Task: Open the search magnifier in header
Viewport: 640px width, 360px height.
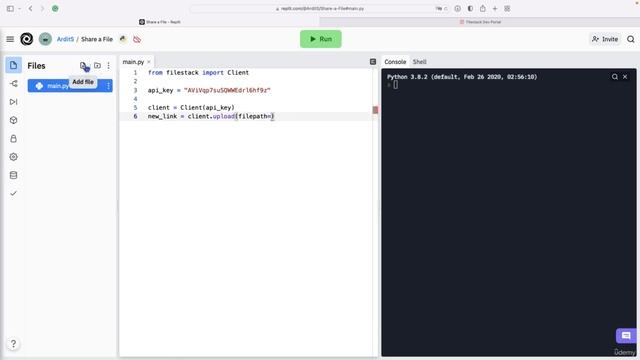Action: (x=631, y=39)
